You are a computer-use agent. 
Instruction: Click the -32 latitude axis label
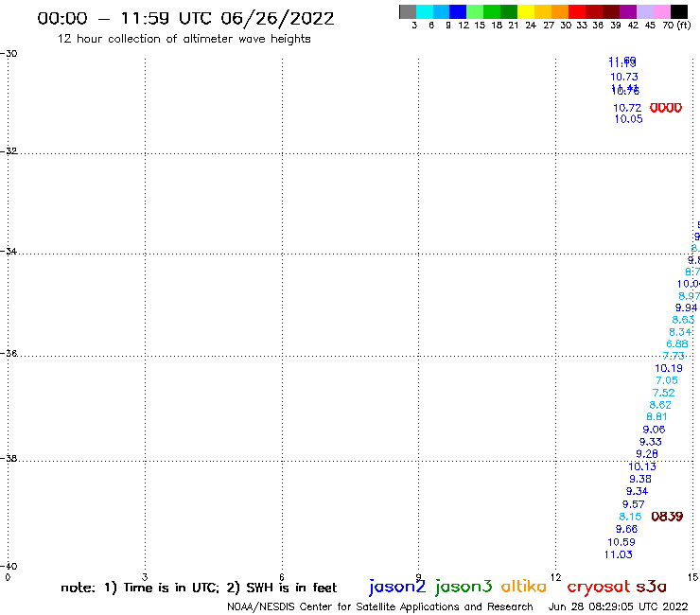(9, 151)
